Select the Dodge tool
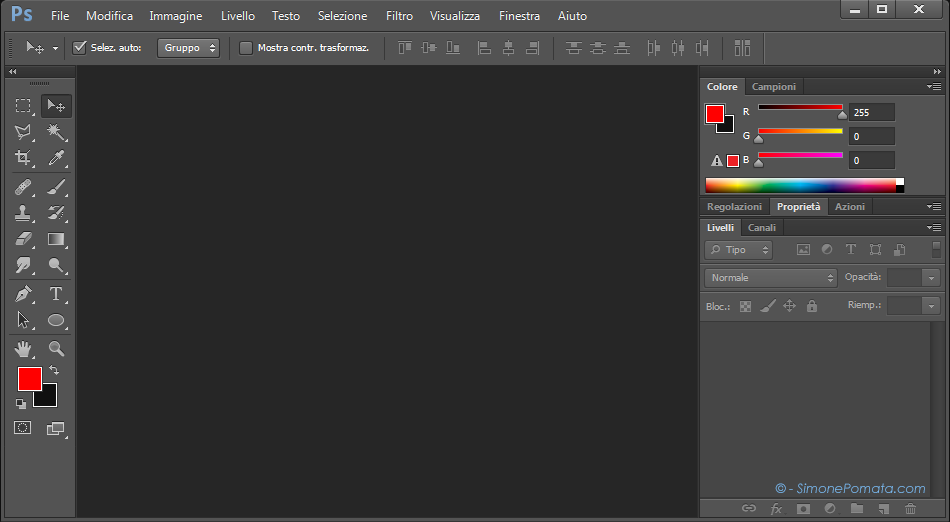The height and width of the screenshot is (522, 950). click(56, 265)
